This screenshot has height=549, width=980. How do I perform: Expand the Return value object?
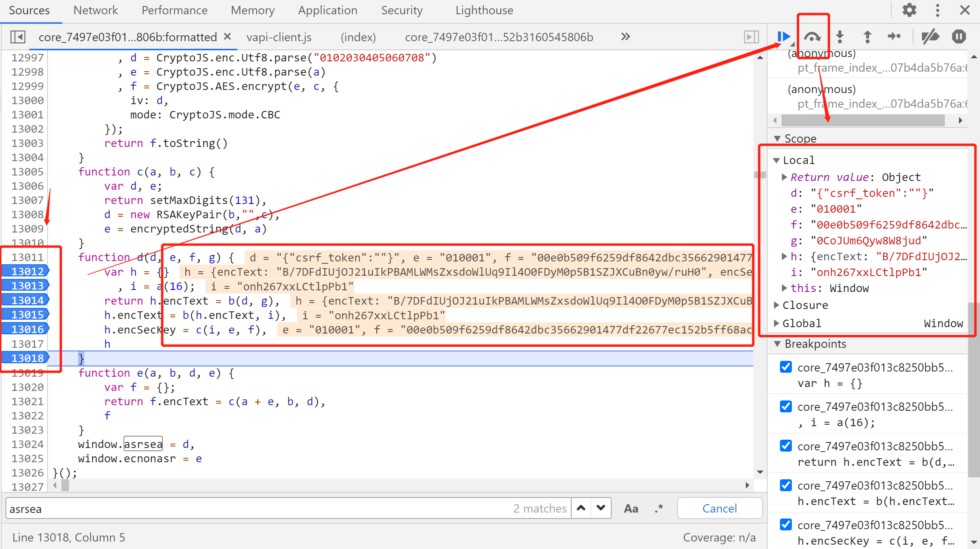pos(784,177)
